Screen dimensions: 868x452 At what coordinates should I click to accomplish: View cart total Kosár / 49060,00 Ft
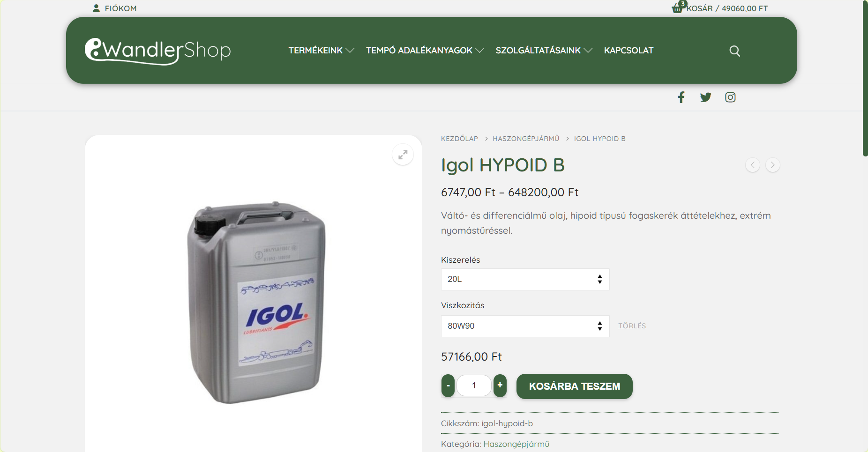tap(727, 8)
